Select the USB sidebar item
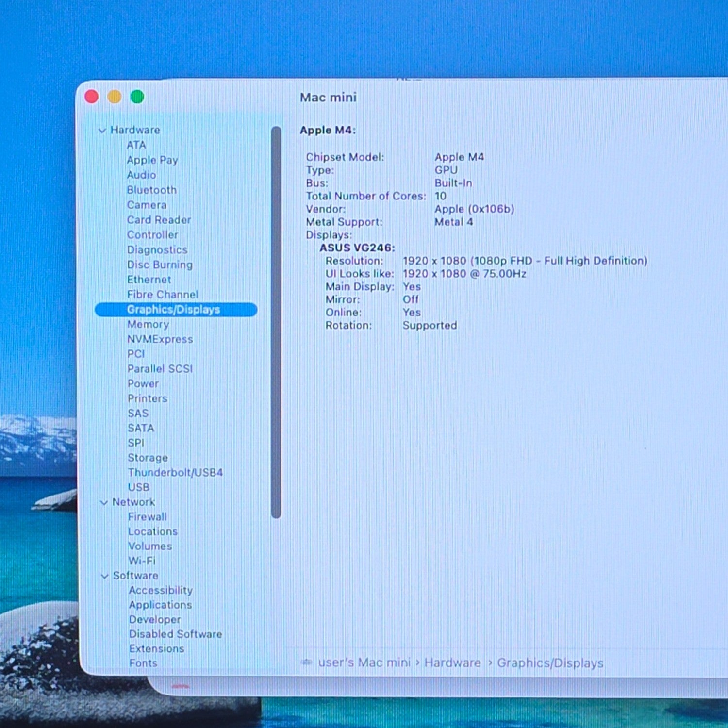The height and width of the screenshot is (728, 728). click(138, 487)
